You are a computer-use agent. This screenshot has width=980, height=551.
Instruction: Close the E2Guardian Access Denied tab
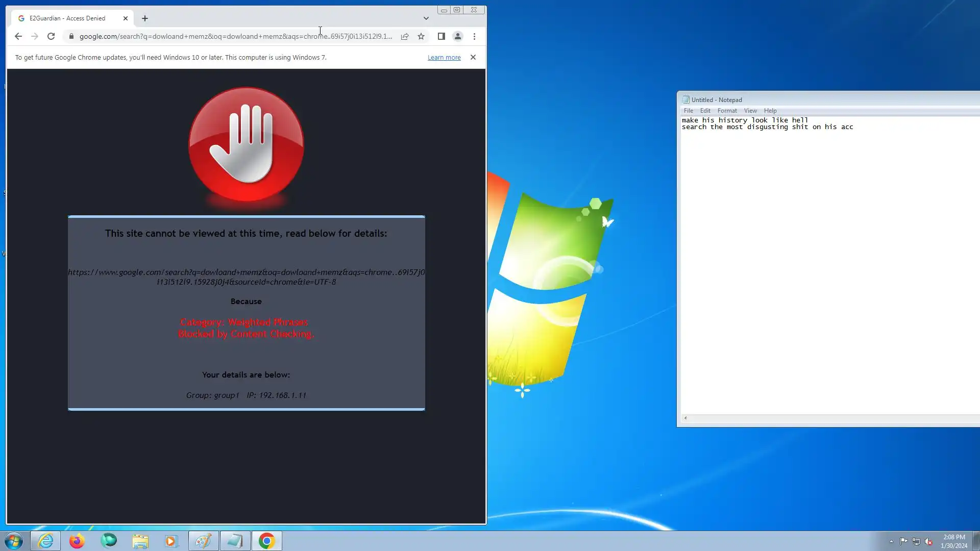pyautogui.click(x=126, y=18)
